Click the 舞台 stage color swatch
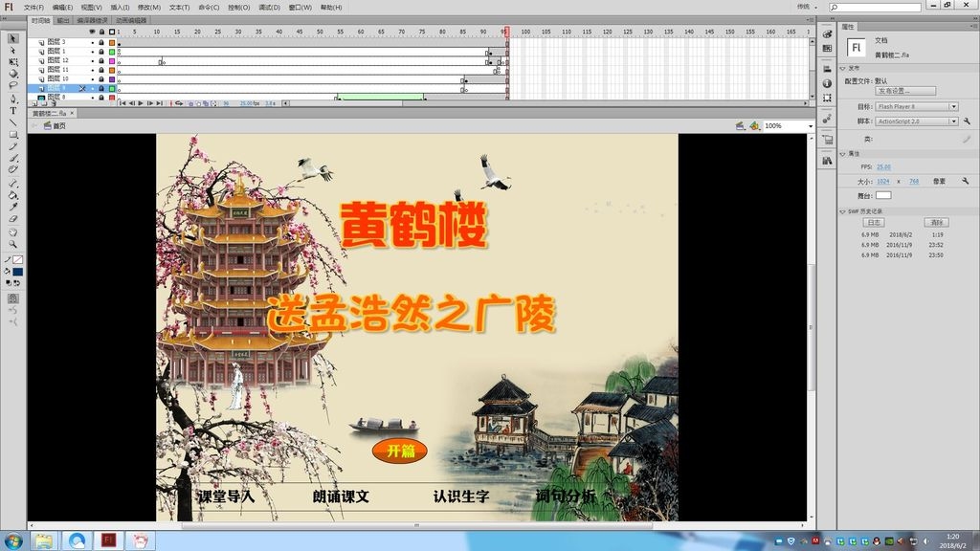The image size is (980, 551). point(885,195)
